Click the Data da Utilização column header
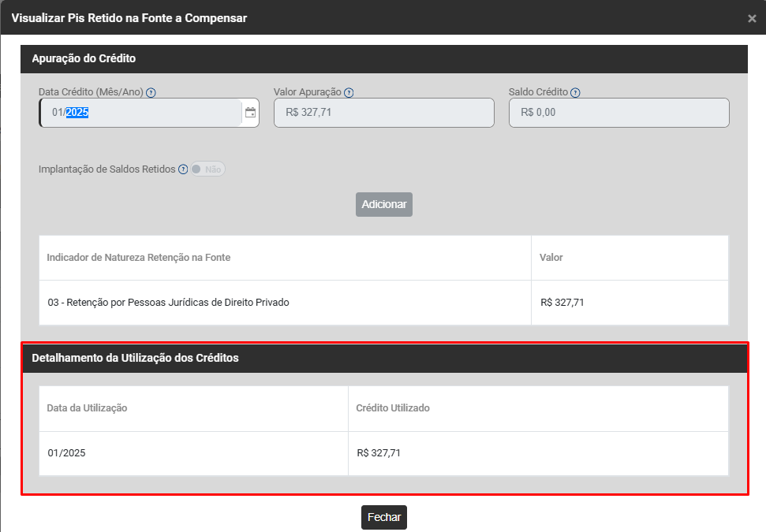 pyautogui.click(x=88, y=408)
